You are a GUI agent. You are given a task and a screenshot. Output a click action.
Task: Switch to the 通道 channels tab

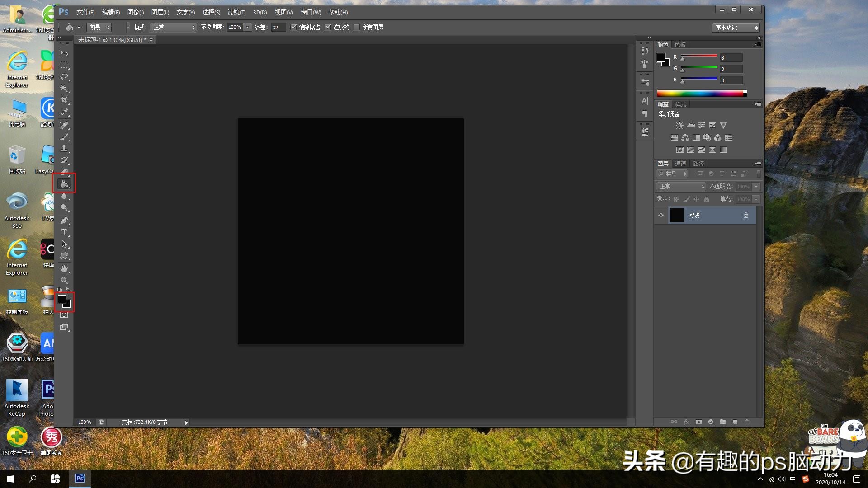coord(680,164)
